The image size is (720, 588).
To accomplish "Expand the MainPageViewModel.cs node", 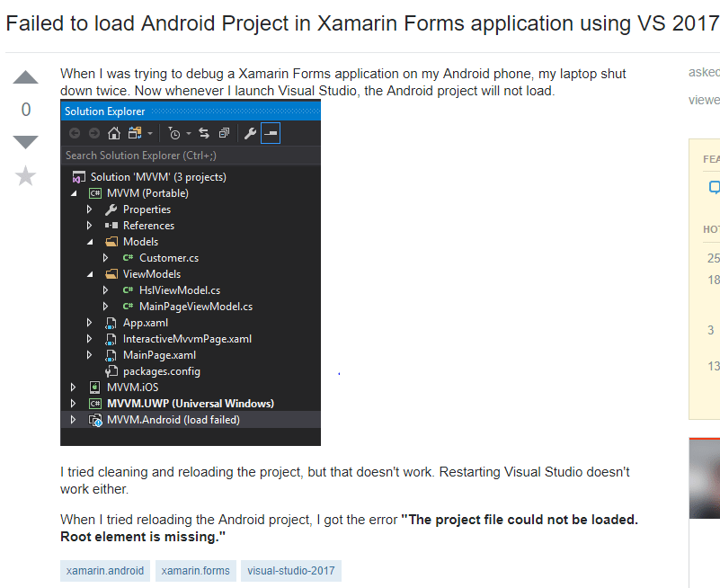I will click(x=105, y=307).
